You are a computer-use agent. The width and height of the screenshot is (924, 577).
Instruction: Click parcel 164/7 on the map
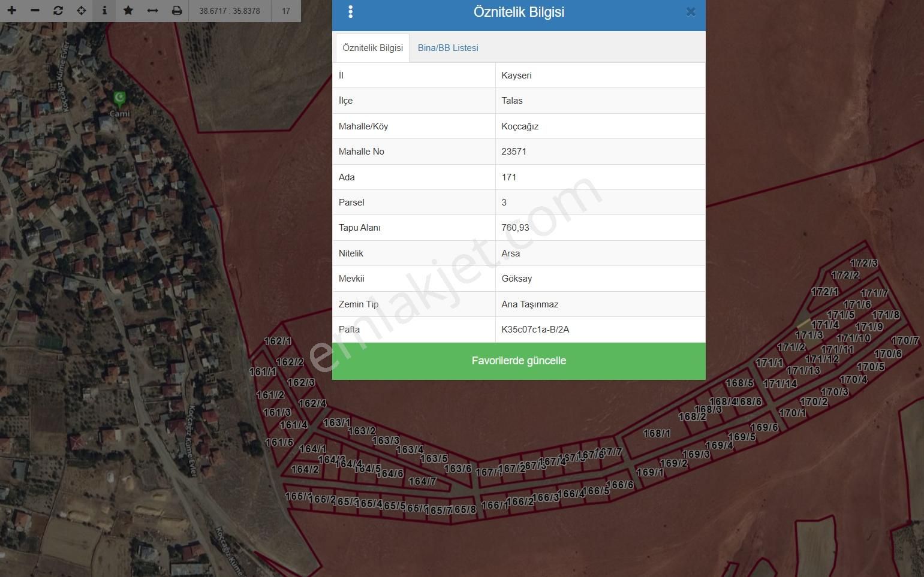(x=422, y=481)
